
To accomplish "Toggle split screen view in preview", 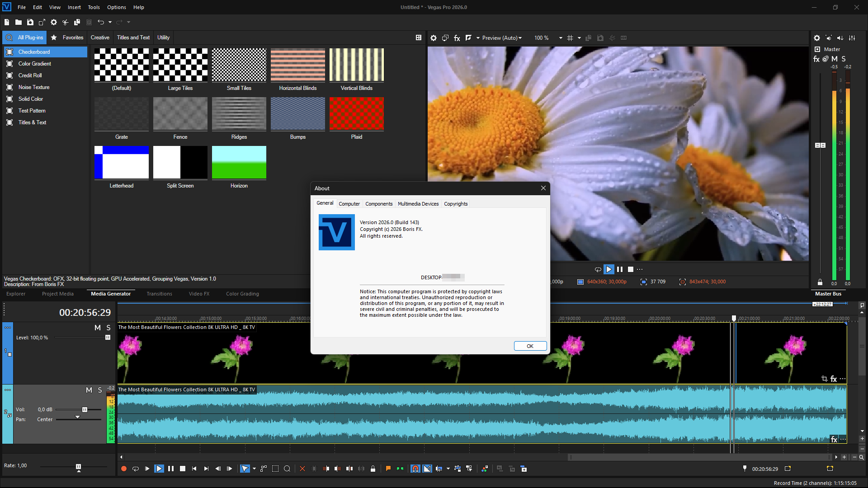I will [x=469, y=38].
